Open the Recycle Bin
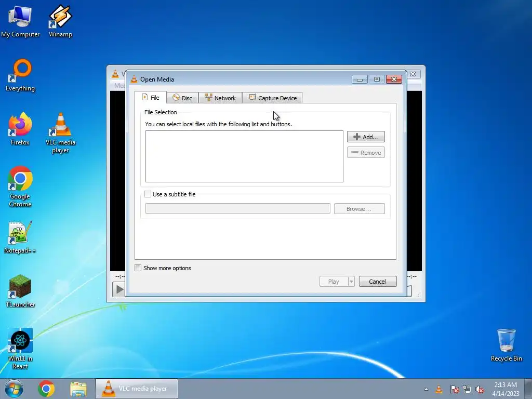The image size is (532, 399). coord(506,345)
